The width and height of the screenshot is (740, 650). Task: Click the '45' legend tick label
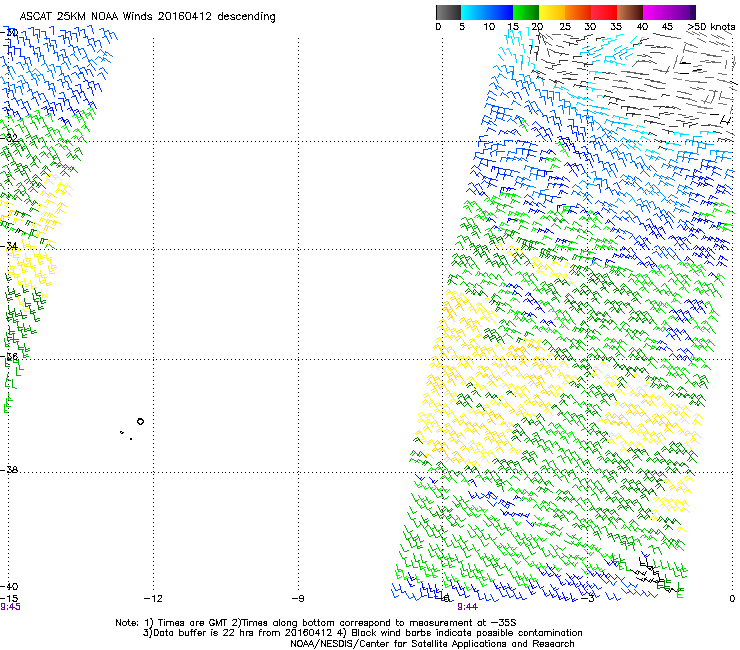[667, 27]
